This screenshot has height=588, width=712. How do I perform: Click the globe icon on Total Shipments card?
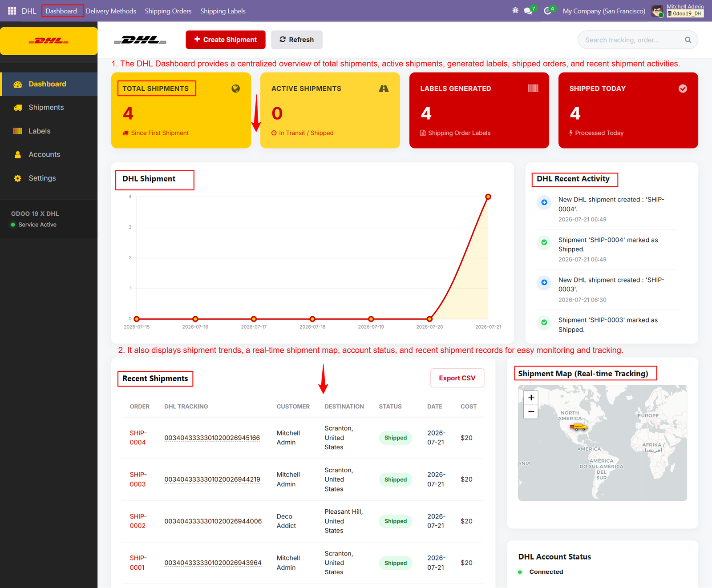tap(236, 89)
